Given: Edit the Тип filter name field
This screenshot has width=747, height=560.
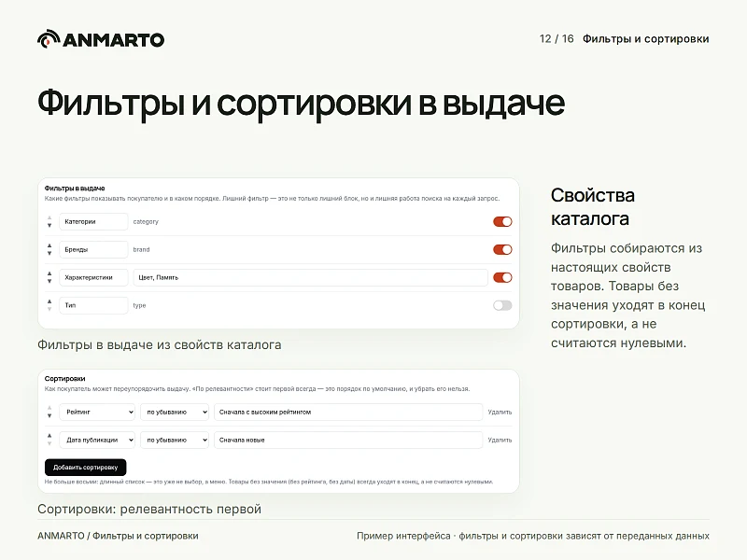Looking at the screenshot, I should 93,305.
